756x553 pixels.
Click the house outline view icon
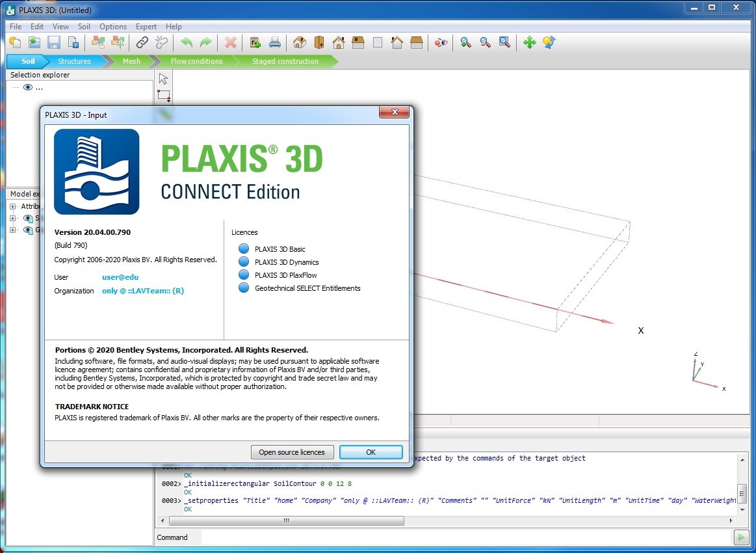click(x=397, y=42)
